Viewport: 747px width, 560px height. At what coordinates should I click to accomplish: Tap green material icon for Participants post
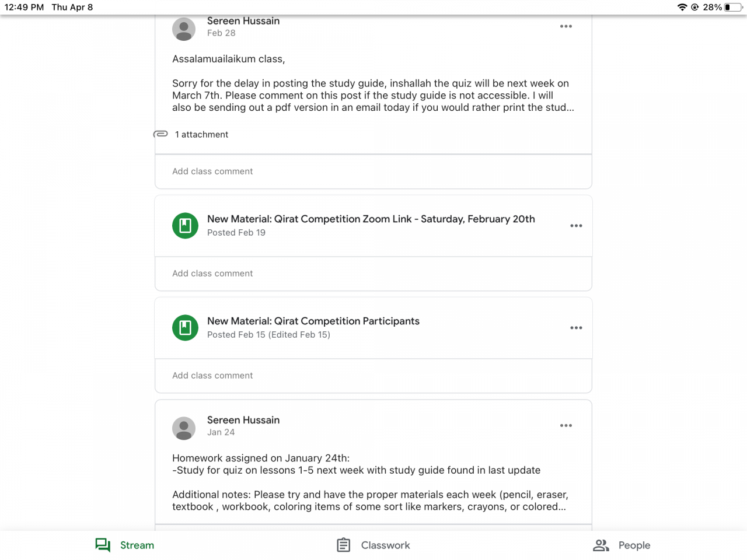[185, 328]
